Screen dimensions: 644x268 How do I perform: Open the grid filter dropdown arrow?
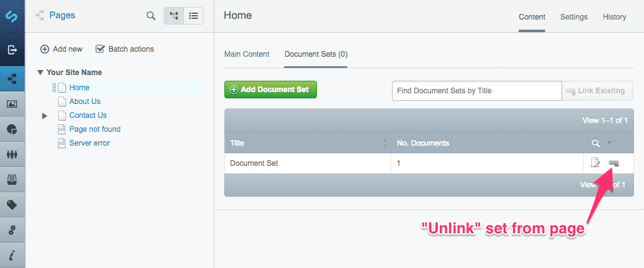coord(609,143)
